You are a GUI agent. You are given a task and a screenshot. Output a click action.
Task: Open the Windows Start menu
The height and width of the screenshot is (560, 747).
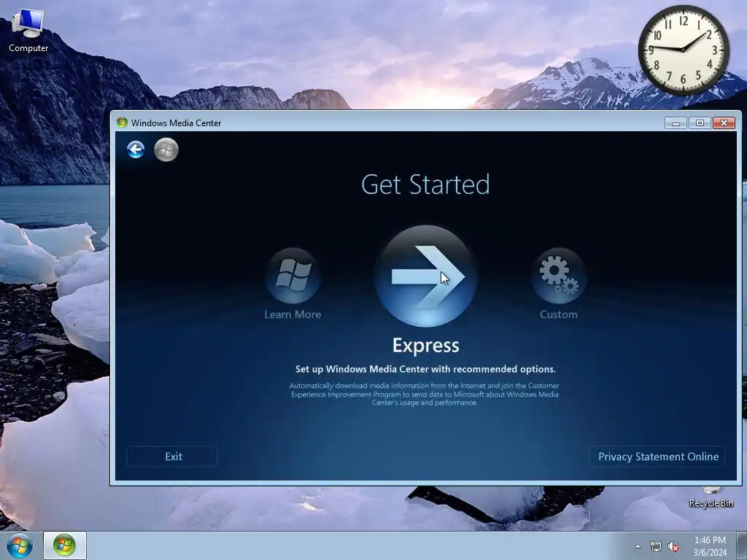[x=20, y=545]
